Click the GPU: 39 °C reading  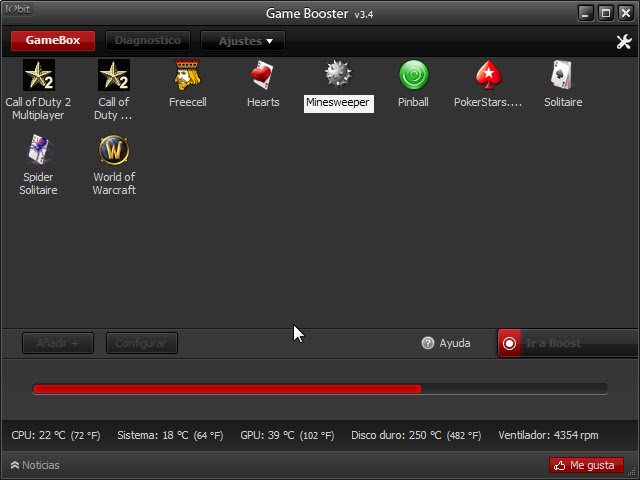287,436
